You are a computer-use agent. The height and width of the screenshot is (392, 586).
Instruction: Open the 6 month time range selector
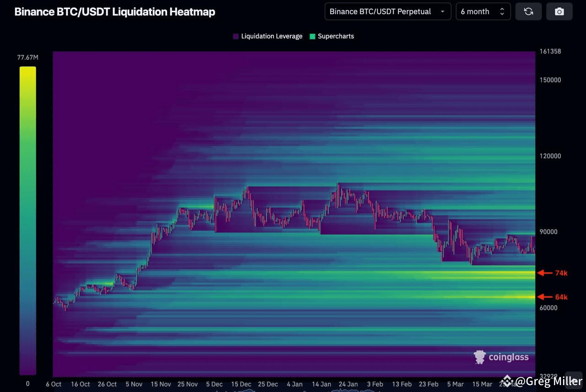tap(483, 11)
